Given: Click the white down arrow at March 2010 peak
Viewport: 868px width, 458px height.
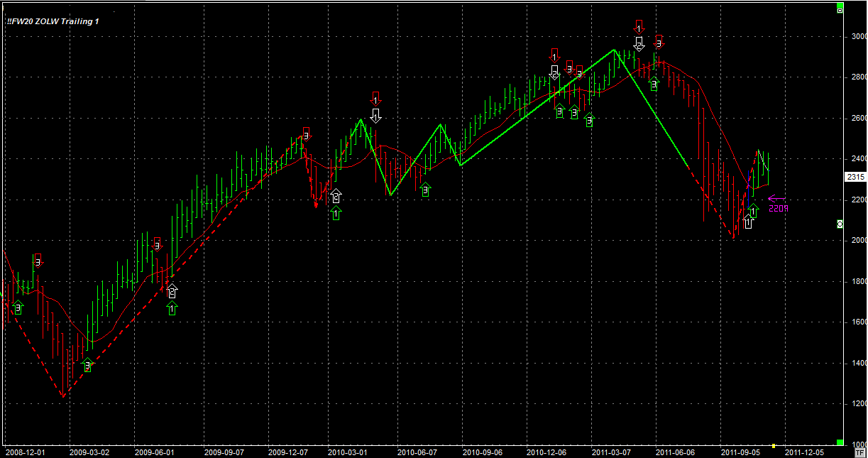Looking at the screenshot, I should pyautogui.click(x=375, y=115).
